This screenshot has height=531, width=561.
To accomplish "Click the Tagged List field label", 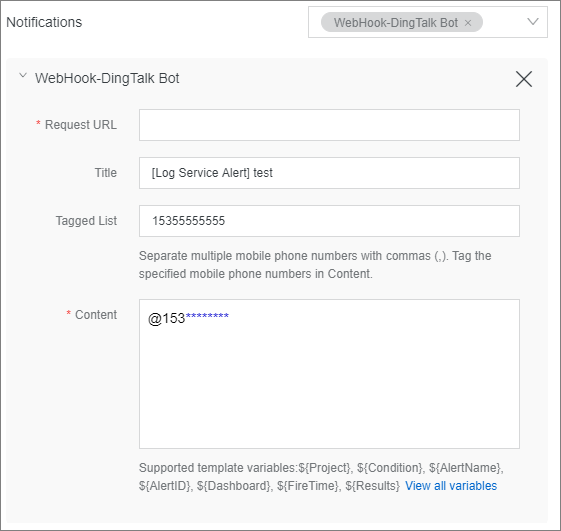I will click(x=86, y=221).
